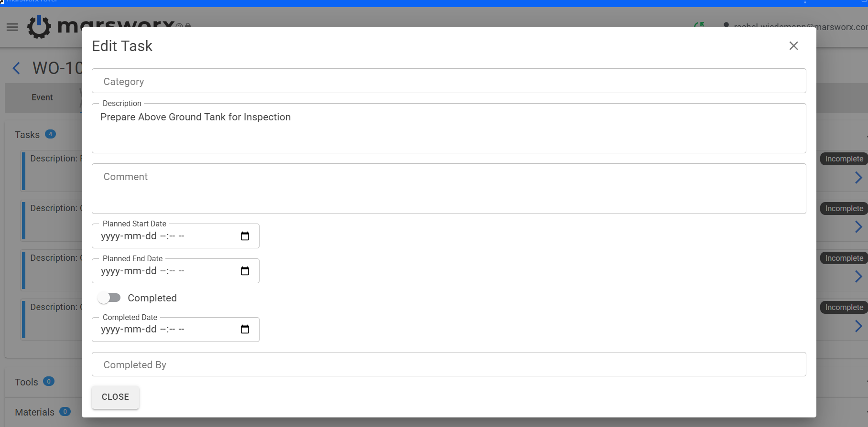Switch to the Event tab
This screenshot has width=868, height=427.
click(x=42, y=97)
